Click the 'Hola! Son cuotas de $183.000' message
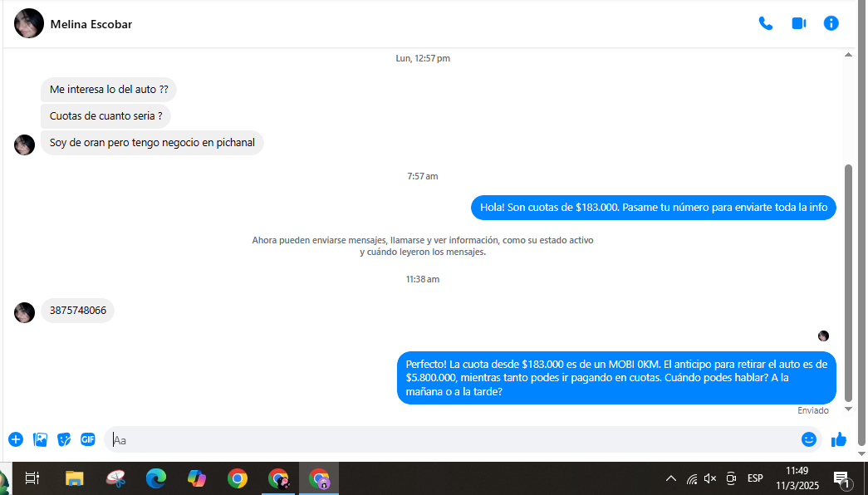Image resolution: width=868 pixels, height=495 pixels. pyautogui.click(x=653, y=208)
